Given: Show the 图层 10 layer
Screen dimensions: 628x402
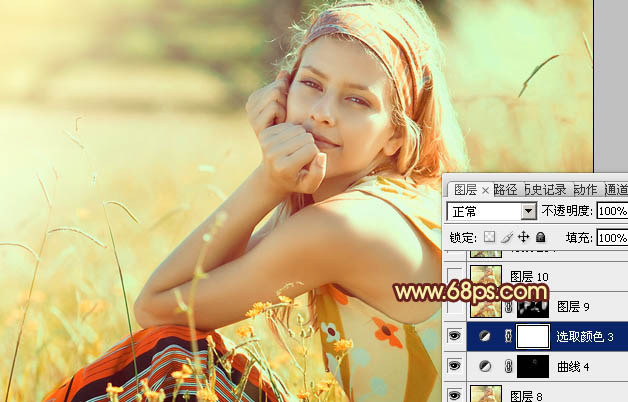Looking at the screenshot, I should [454, 277].
